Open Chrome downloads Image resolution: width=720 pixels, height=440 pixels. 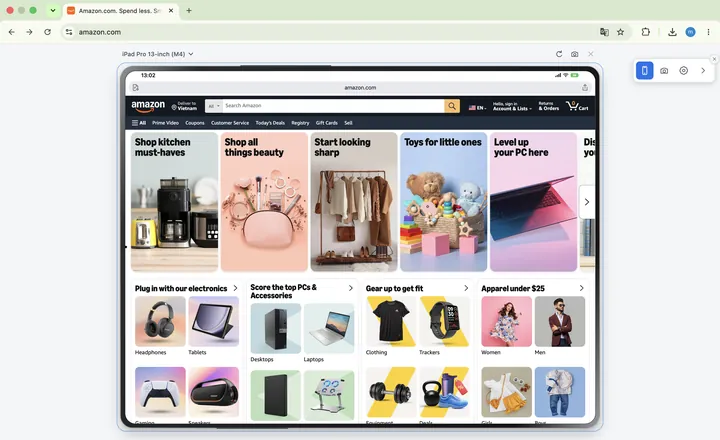[672, 32]
